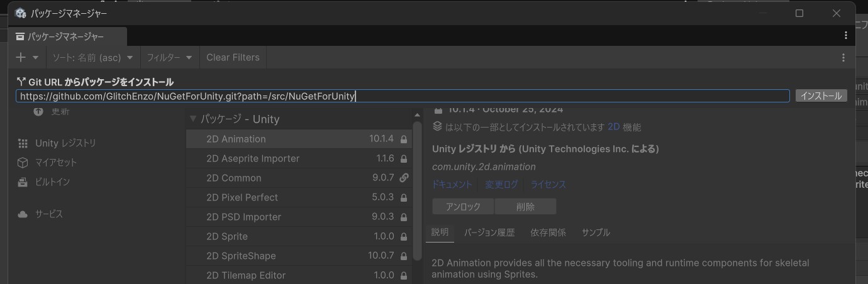Image resolution: width=868 pixels, height=284 pixels.
Task: Switch to the 説明 tab
Action: [x=440, y=232]
